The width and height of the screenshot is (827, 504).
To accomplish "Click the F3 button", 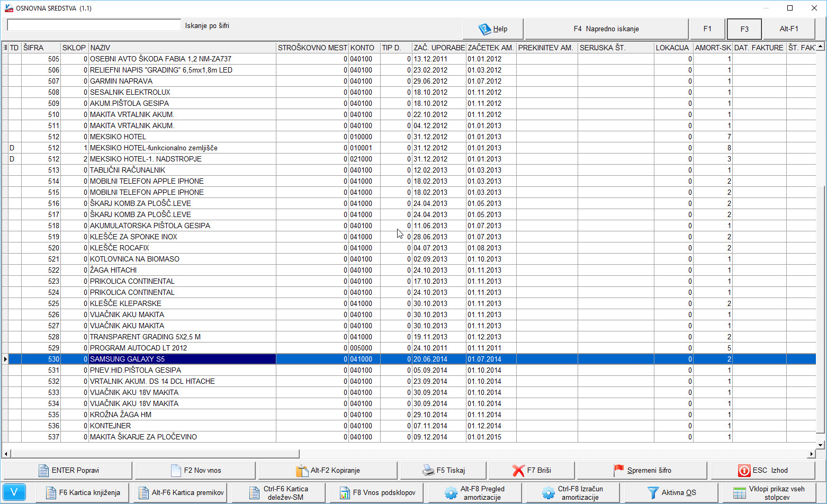I will [x=744, y=29].
